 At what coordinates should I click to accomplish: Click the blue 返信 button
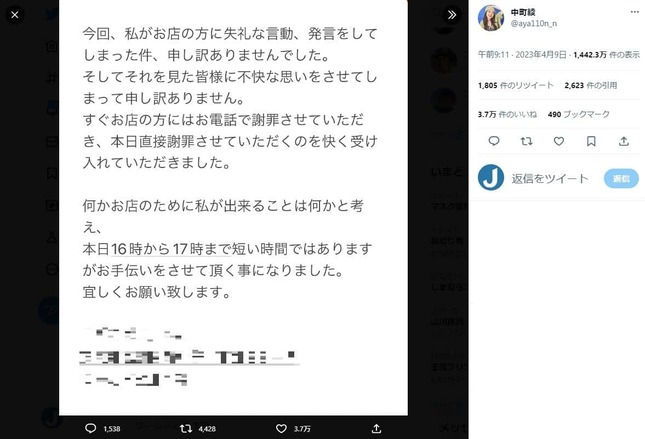621,178
